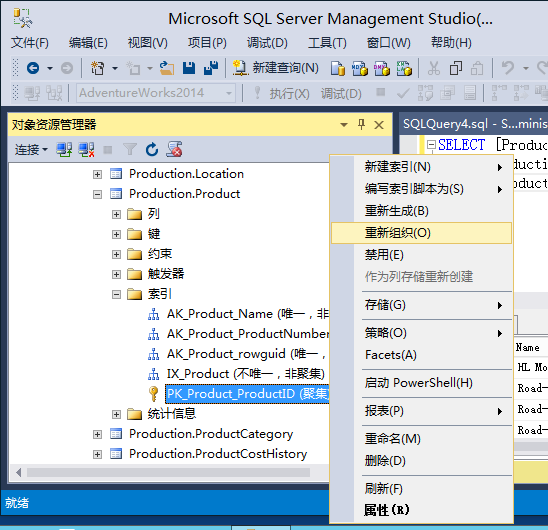The image size is (548, 530).
Task: Choose 删除(D) delete from context menu
Action: [x=421, y=461]
